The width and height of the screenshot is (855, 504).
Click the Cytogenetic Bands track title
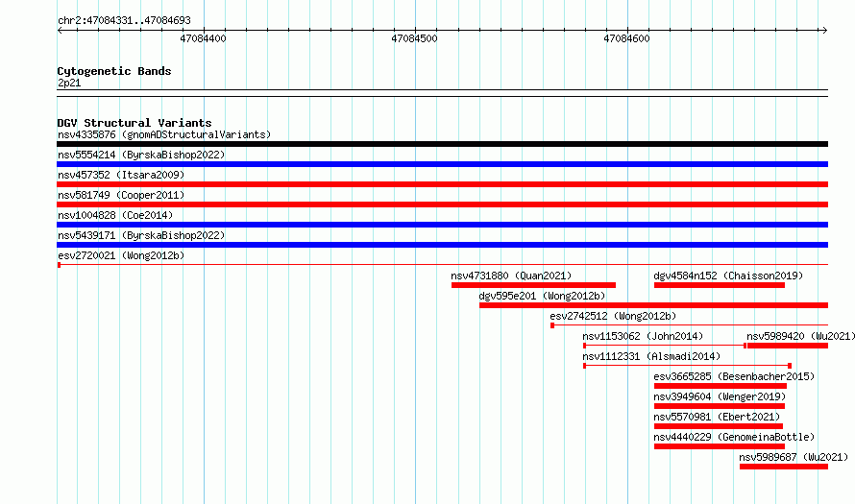tap(114, 71)
